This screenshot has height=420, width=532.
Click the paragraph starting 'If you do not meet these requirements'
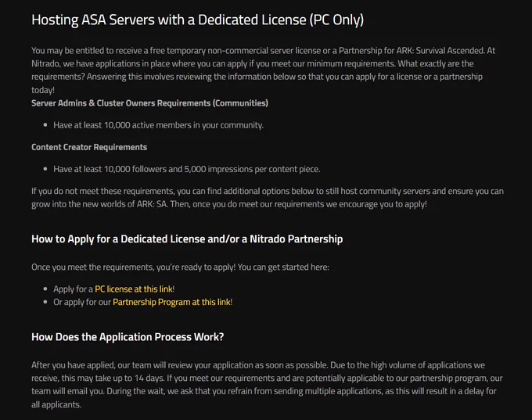pyautogui.click(x=268, y=198)
